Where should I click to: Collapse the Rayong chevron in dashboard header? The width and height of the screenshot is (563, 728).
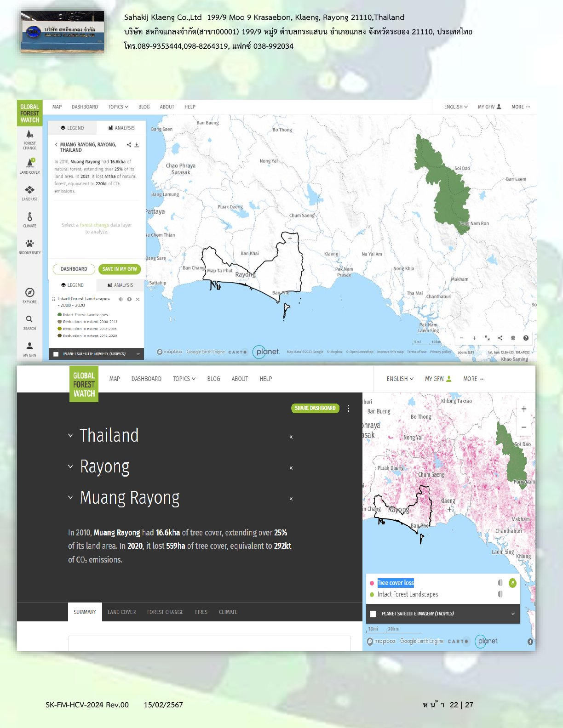click(70, 466)
